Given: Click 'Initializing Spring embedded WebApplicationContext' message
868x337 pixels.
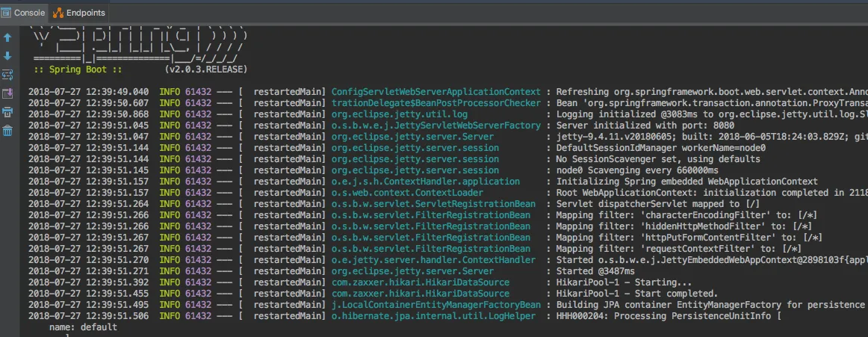Looking at the screenshot, I should point(687,182).
